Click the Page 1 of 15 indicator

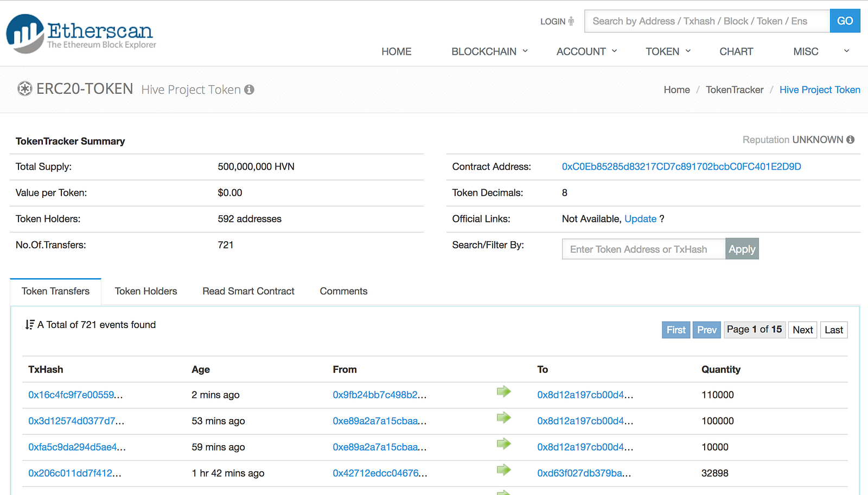tap(755, 330)
